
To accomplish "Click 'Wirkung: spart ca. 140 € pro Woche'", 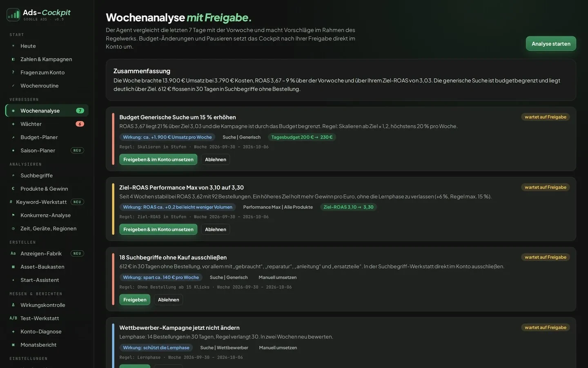I will [161, 278].
